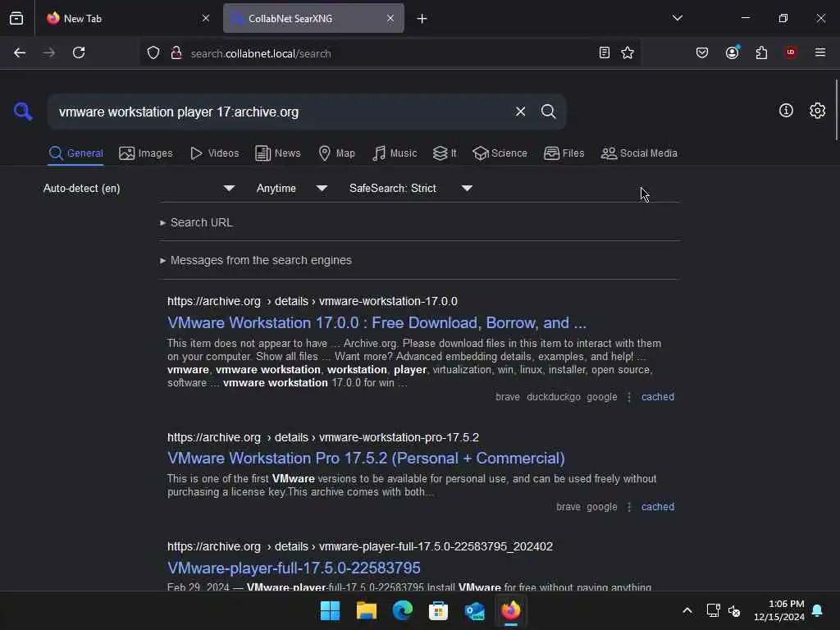Open Outlook from taskbar

[475, 610]
